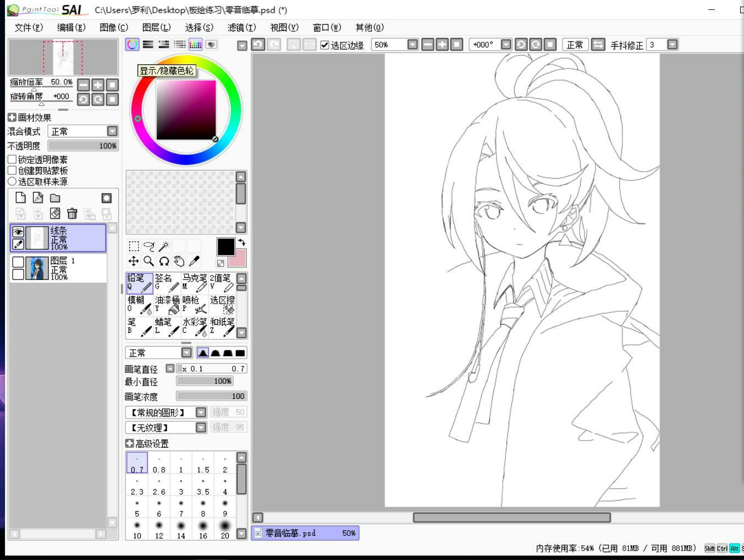Enable 锁定透明像素 checkbox

(x=12, y=159)
